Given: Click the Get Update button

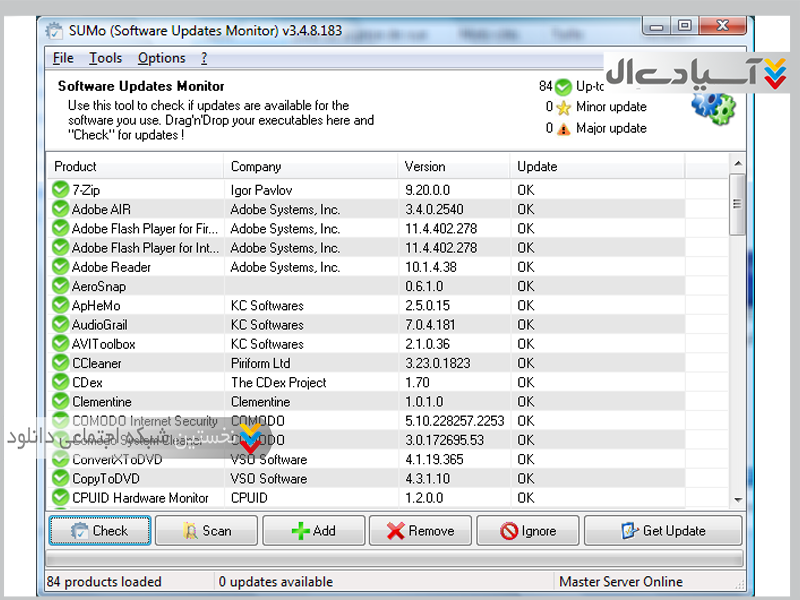Looking at the screenshot, I should pos(663,531).
